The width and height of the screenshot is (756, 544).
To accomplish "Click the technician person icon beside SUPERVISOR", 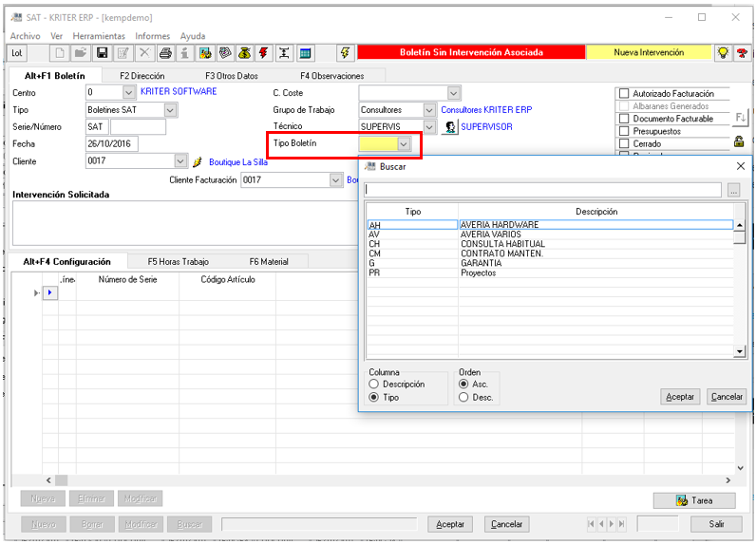I will point(449,126).
